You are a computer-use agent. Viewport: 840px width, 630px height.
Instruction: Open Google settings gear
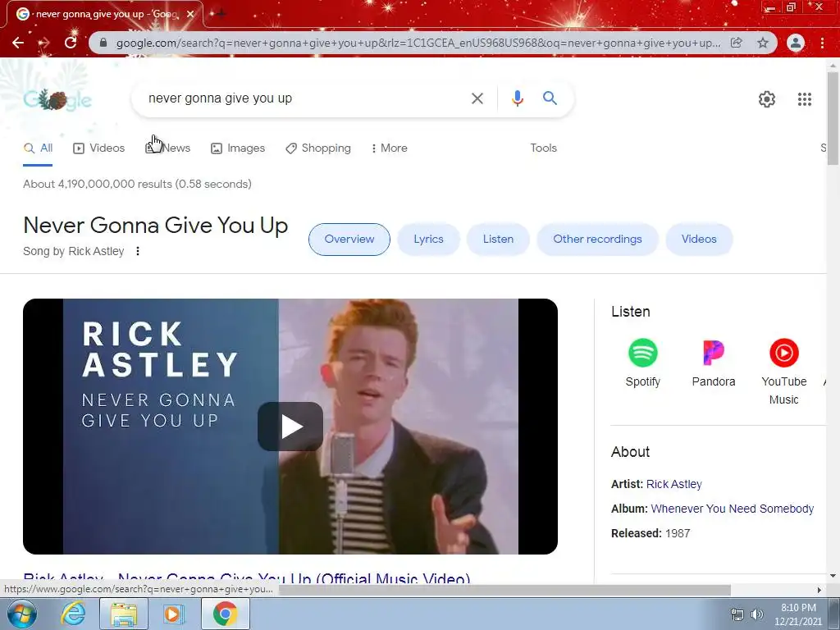pos(767,99)
